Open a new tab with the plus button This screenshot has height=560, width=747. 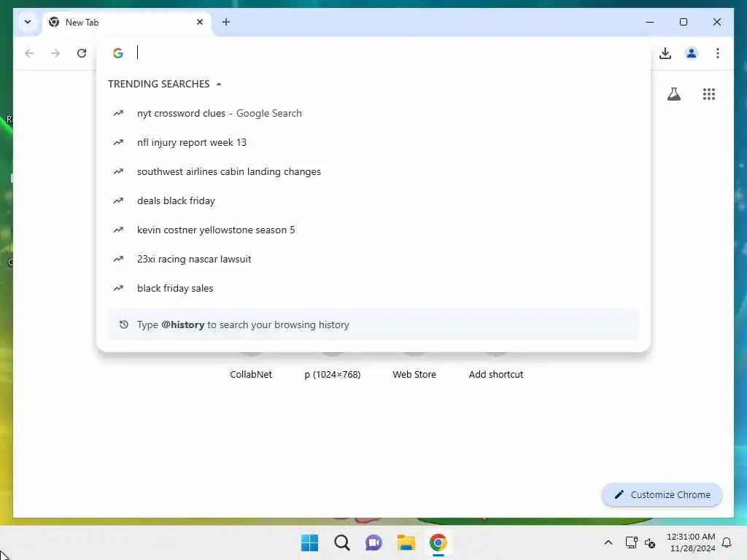click(x=226, y=22)
